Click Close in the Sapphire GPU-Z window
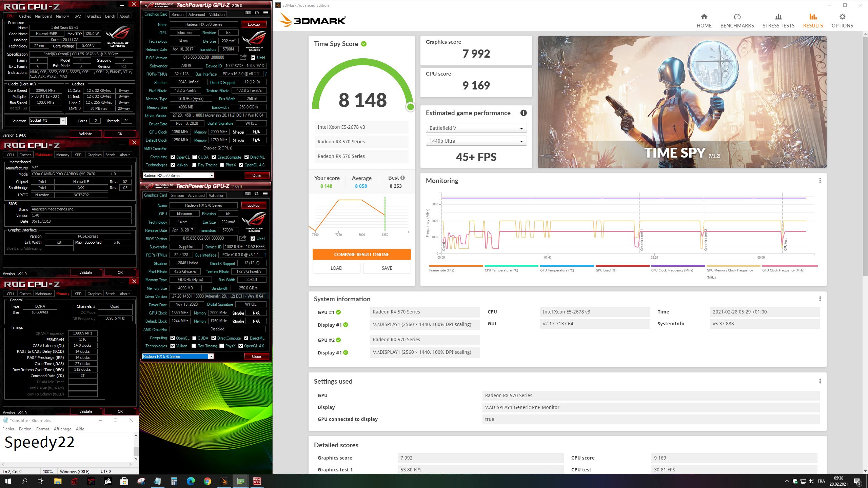 [256, 357]
